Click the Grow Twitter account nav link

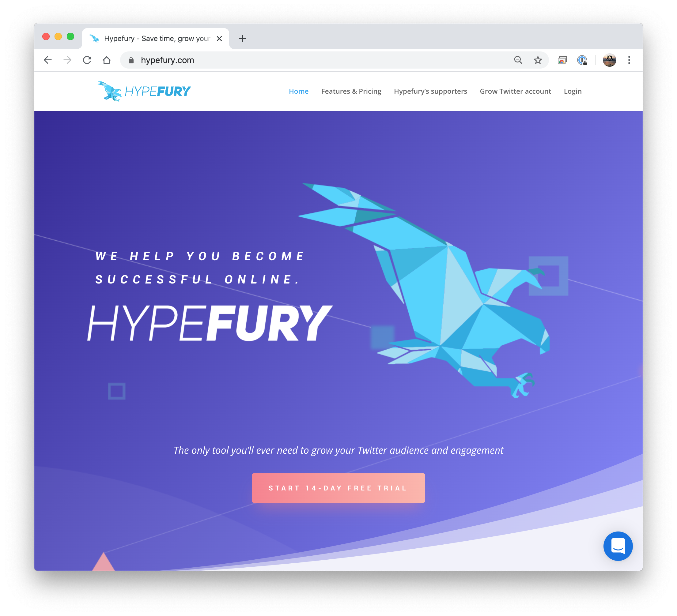516,91
